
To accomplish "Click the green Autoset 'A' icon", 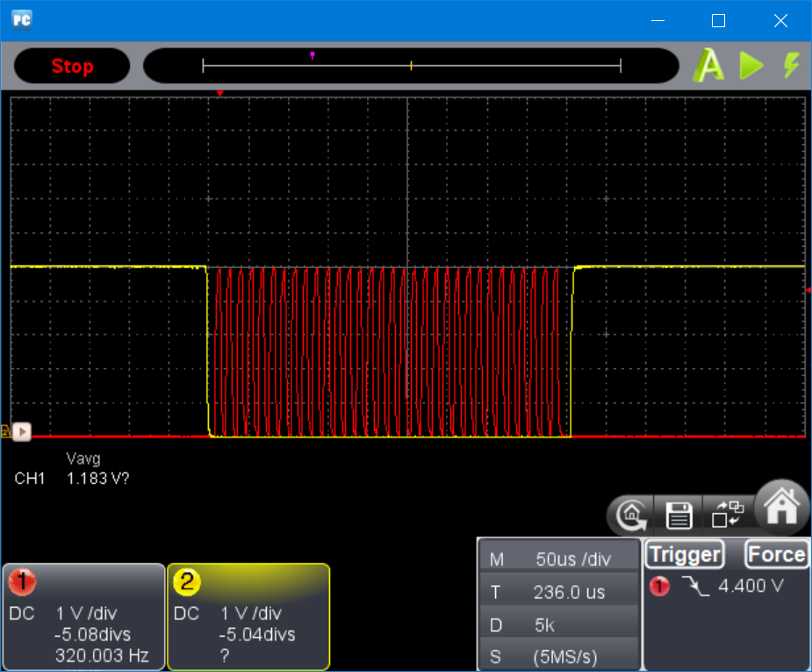I will tap(708, 66).
